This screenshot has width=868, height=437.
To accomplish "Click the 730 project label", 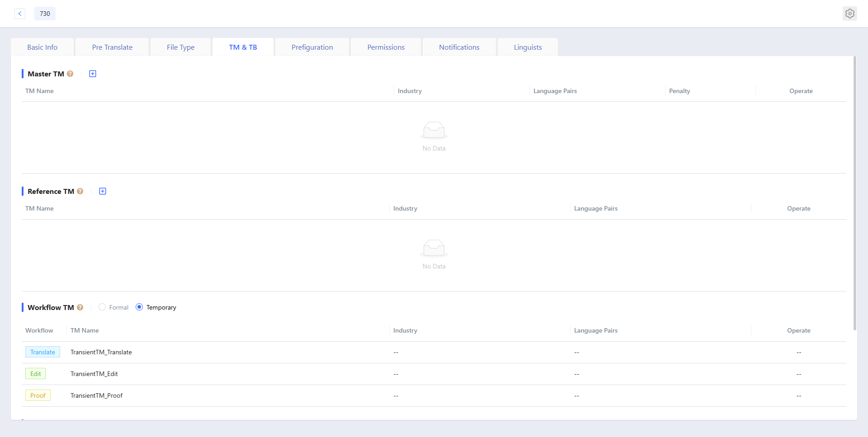I will [x=45, y=14].
